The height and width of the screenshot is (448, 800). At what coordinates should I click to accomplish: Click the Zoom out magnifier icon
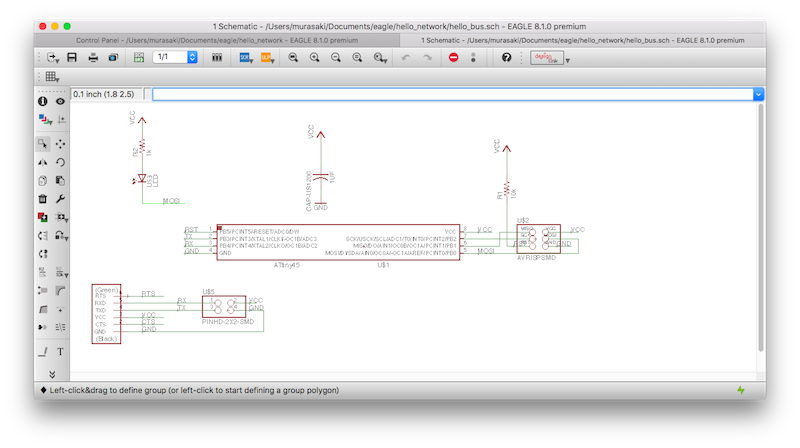pos(336,58)
